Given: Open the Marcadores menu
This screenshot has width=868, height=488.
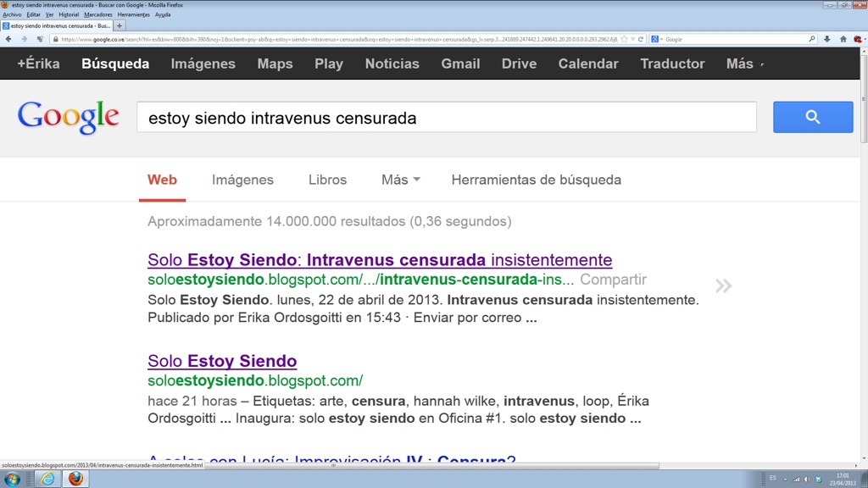Looking at the screenshot, I should point(97,14).
